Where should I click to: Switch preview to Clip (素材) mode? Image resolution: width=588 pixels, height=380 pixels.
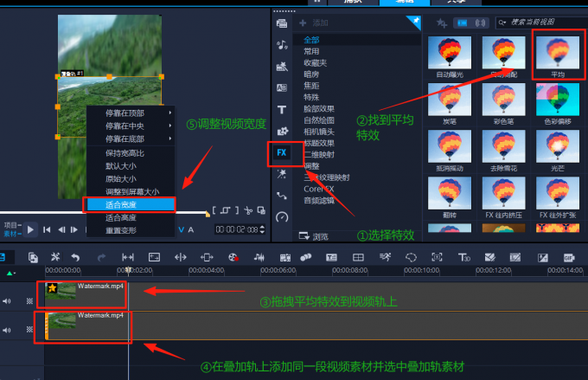(12, 234)
